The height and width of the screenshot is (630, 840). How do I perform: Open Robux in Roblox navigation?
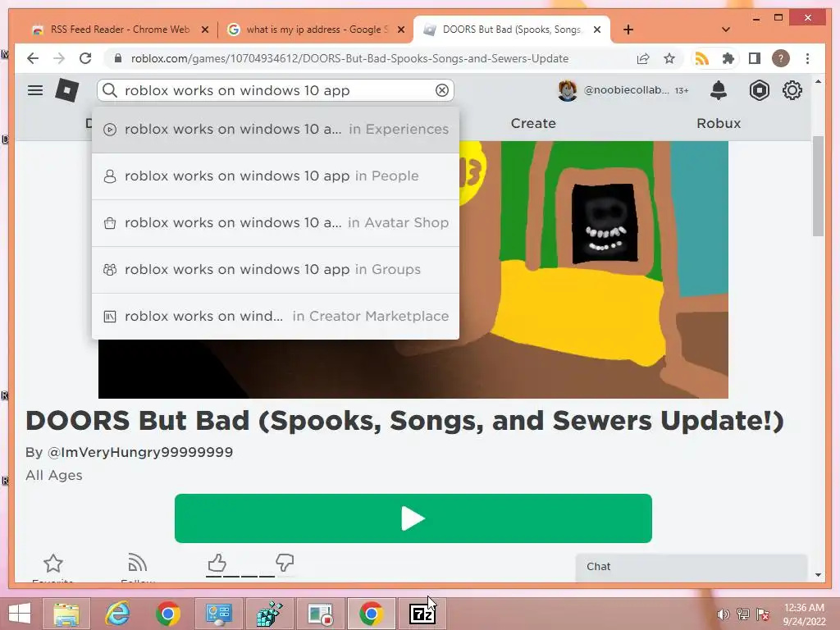[719, 123]
